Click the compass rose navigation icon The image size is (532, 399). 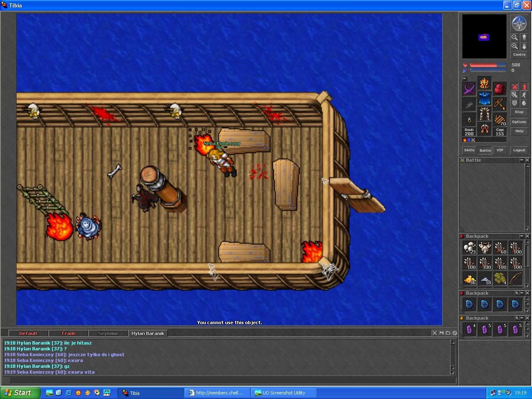point(519,23)
